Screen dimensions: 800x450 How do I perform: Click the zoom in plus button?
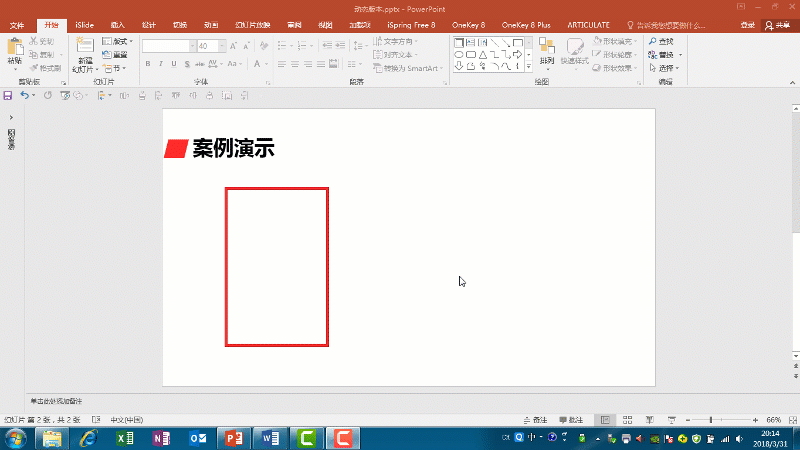point(755,420)
